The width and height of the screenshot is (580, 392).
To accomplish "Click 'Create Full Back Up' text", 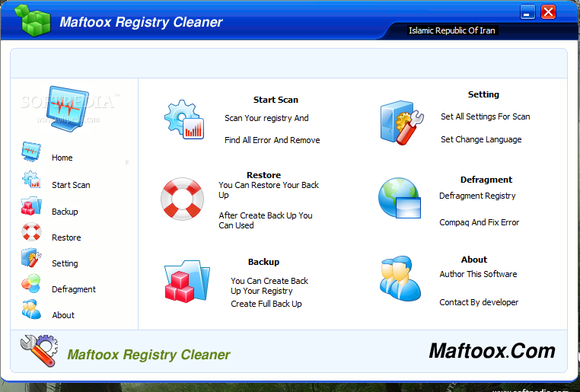I will (x=266, y=304).
